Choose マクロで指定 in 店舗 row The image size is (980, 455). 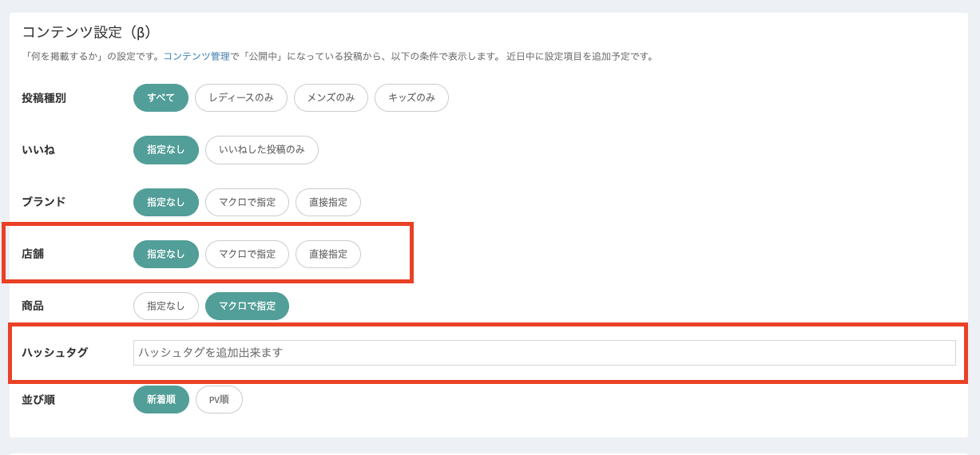pyautogui.click(x=247, y=254)
